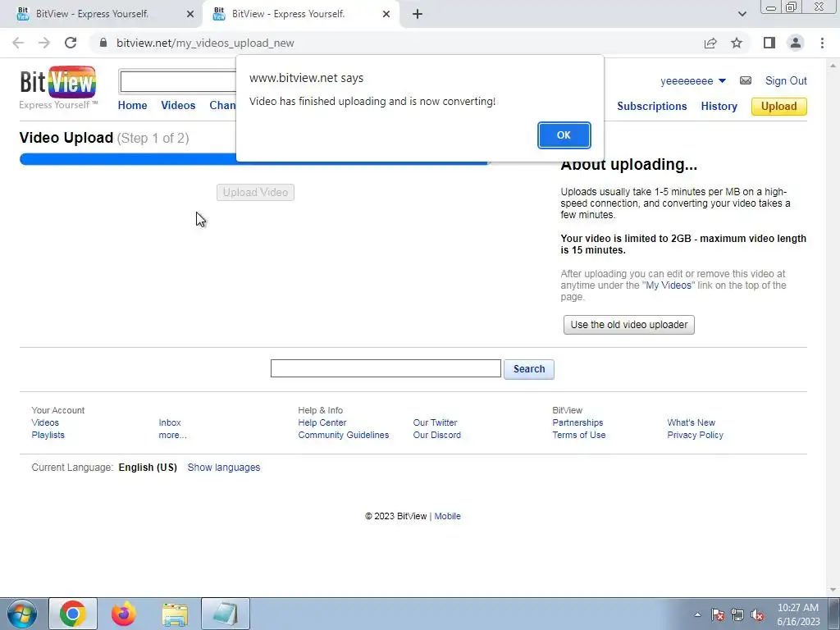Image resolution: width=840 pixels, height=630 pixels.
Task: Click the Sign Out link
Action: tap(786, 80)
